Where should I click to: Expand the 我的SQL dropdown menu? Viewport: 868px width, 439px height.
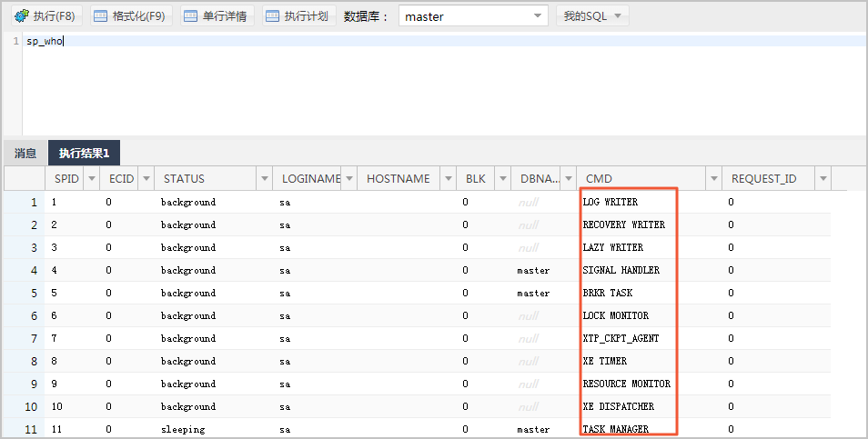pyautogui.click(x=592, y=16)
